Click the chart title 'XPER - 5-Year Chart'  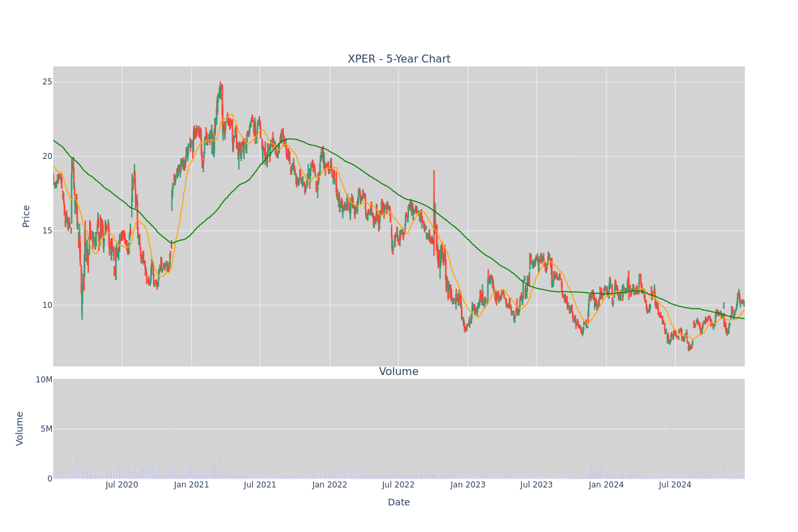click(x=399, y=59)
